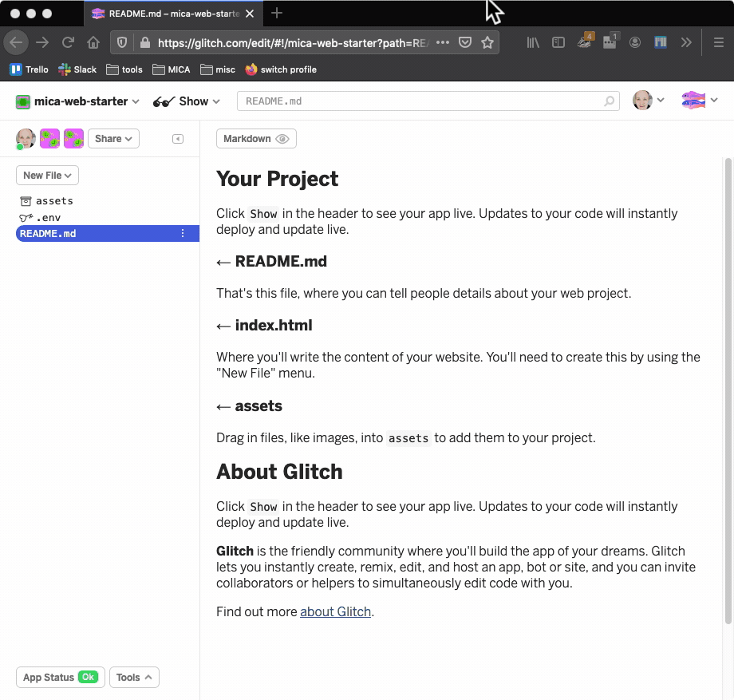
Task: Collapse the file sidebar
Action: 178,139
